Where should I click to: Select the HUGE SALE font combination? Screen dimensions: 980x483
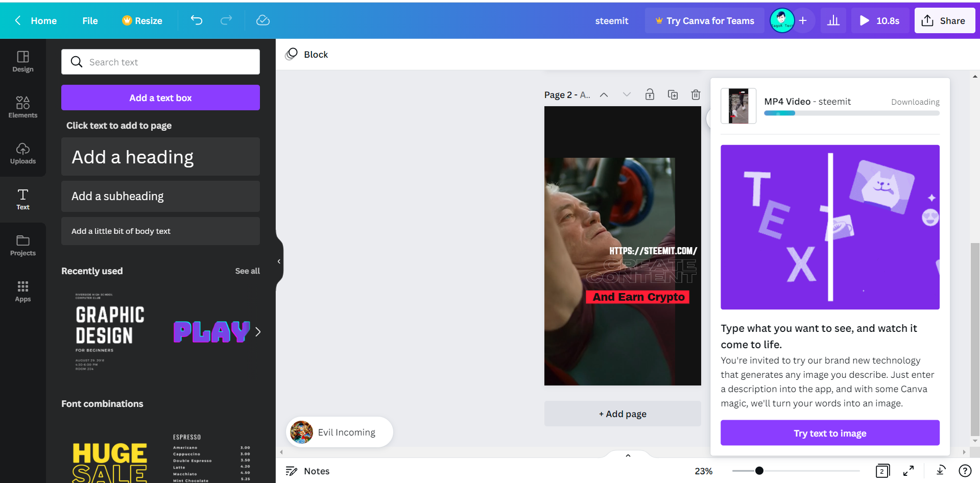(110, 462)
